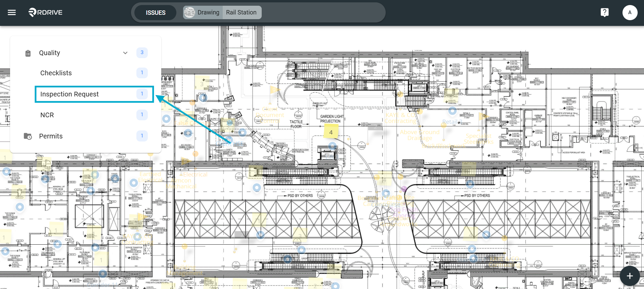Click the Quality count badge 3
This screenshot has width=644, height=289.
[142, 52]
